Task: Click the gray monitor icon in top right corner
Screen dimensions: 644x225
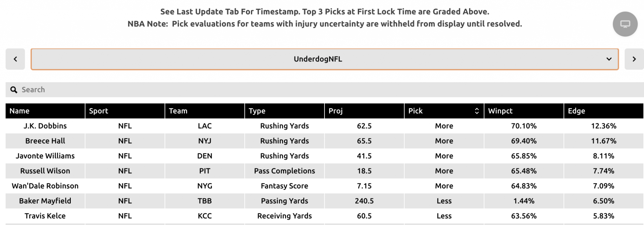Action: coord(625,24)
